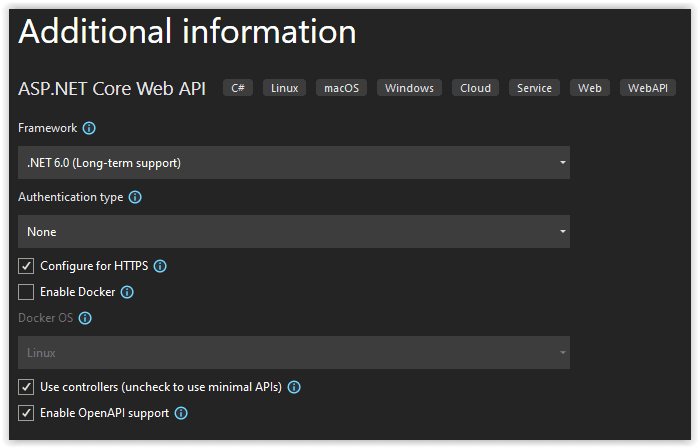Open the Framework dropdown showing .NET 6.0
Screen dimensions: 699x448
294,163
